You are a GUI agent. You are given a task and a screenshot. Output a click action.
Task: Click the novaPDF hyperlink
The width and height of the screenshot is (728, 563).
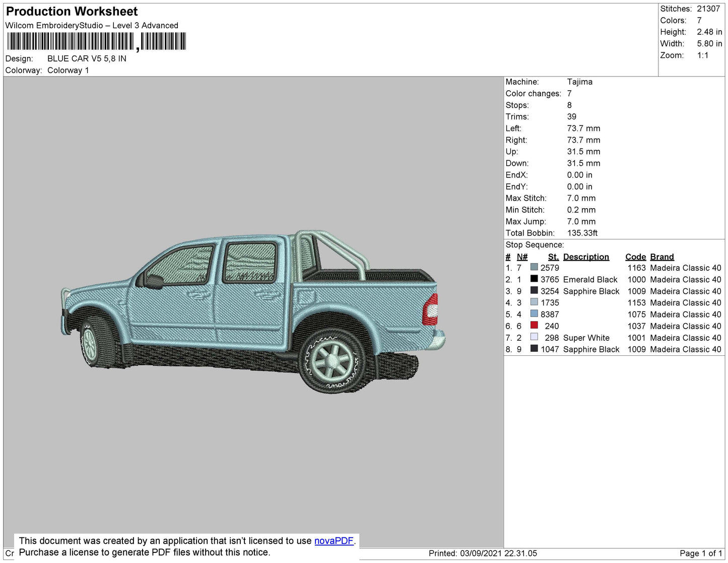334,541
